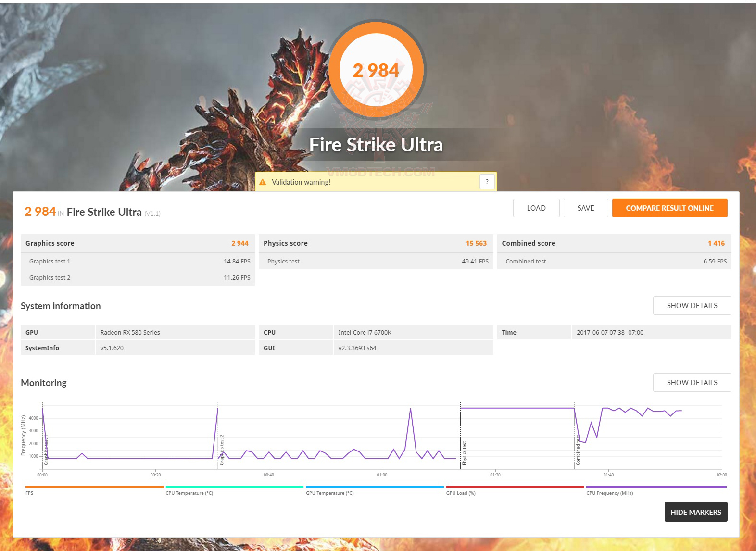Click the Monitoring heading
This screenshot has width=756, height=551.
44,383
